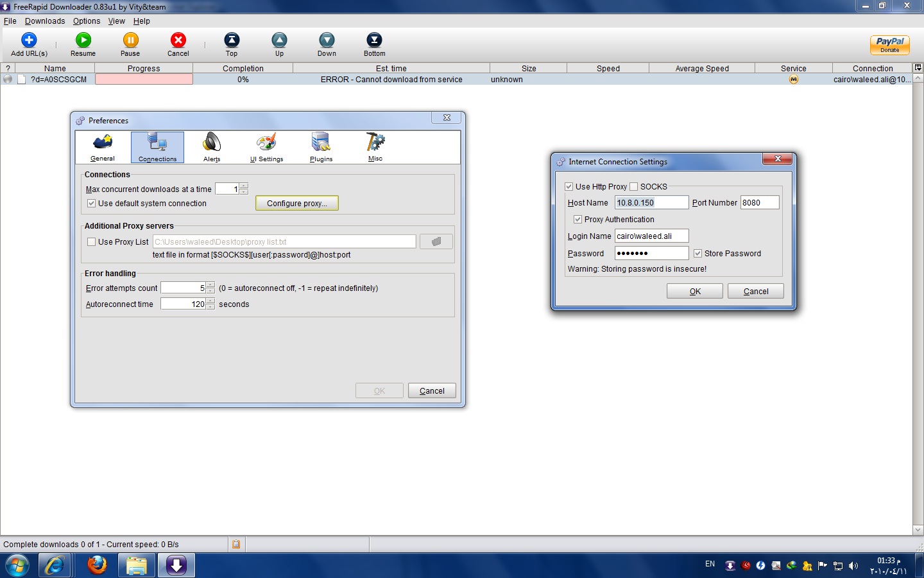Decrease Error attempts count with down arrow
The image size is (924, 578).
(x=210, y=291)
